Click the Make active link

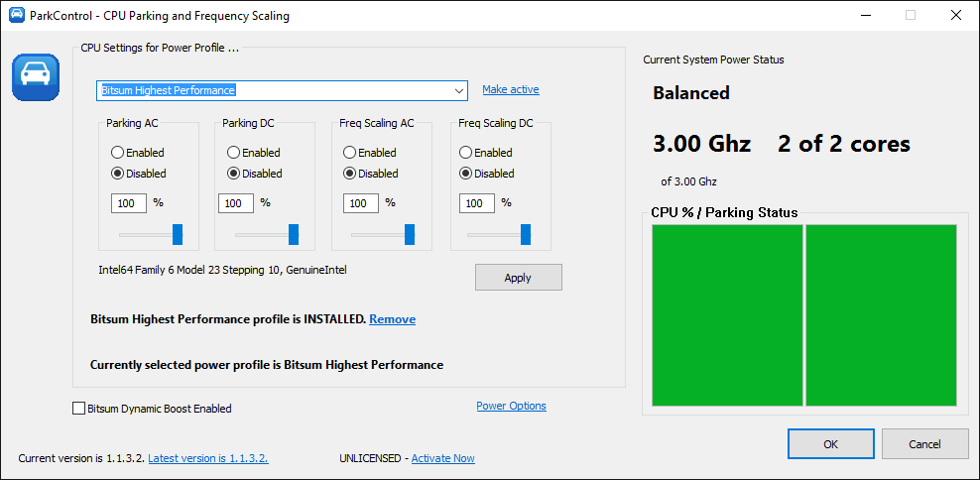pos(511,89)
